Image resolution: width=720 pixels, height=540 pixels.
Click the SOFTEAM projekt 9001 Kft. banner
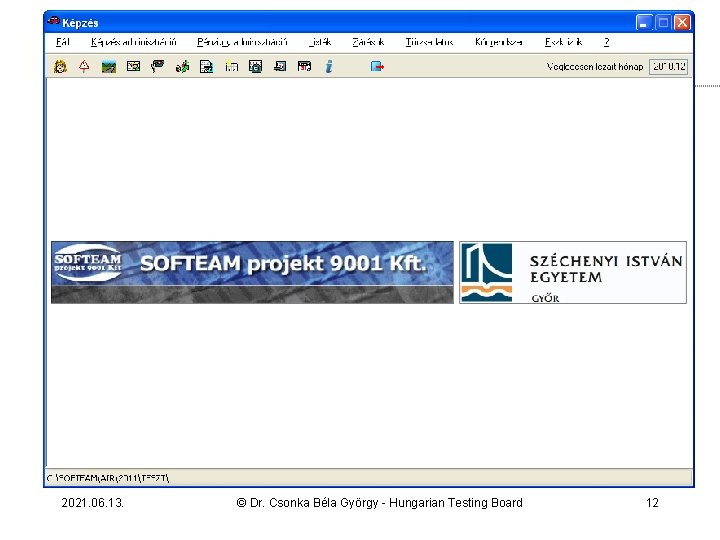(x=252, y=272)
